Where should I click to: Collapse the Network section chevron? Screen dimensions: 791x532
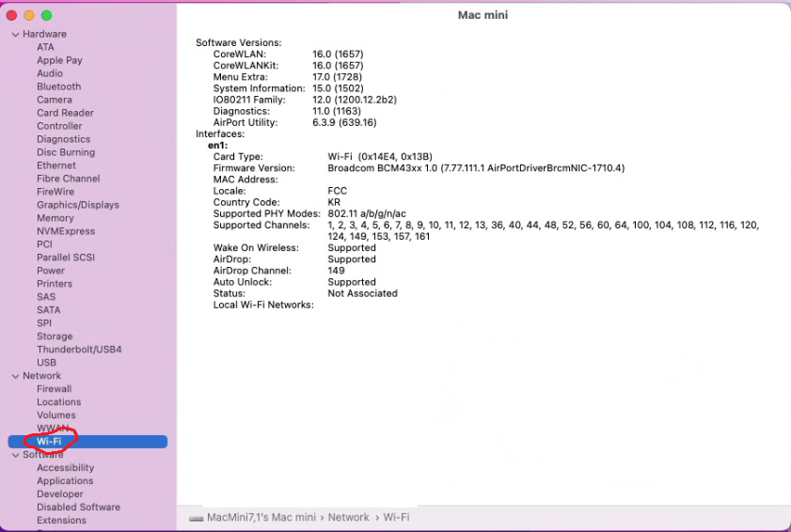[16, 376]
